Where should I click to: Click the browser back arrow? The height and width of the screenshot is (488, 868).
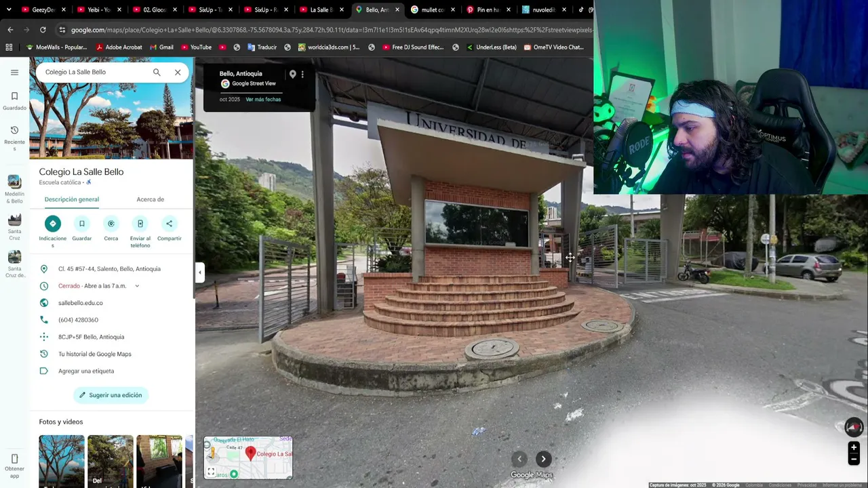click(10, 30)
